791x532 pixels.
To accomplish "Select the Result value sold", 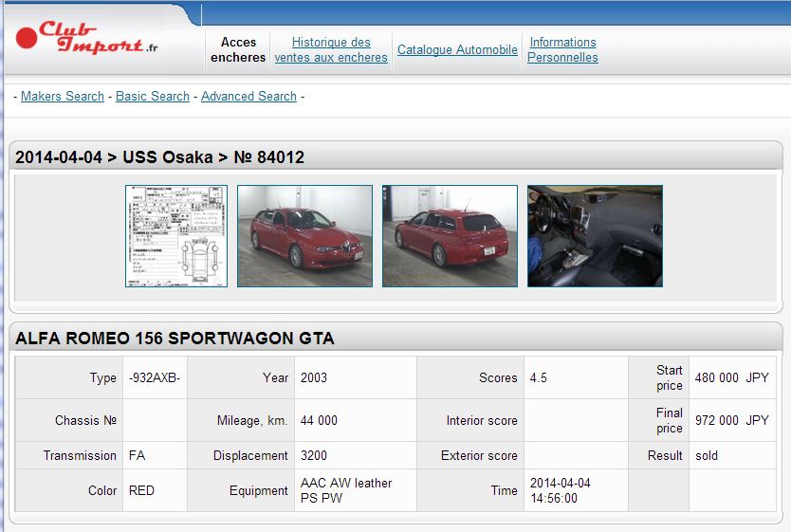I will click(707, 456).
